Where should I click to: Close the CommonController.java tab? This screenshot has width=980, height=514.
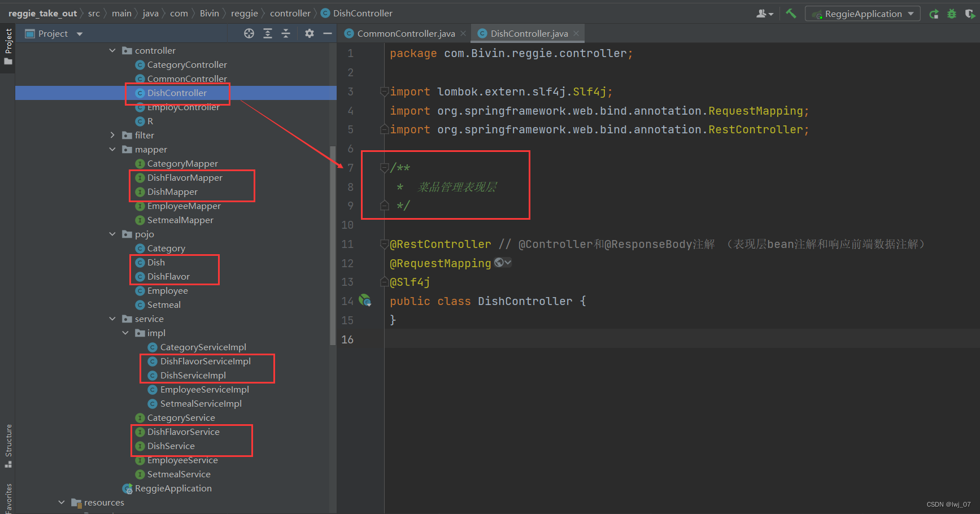pos(463,33)
